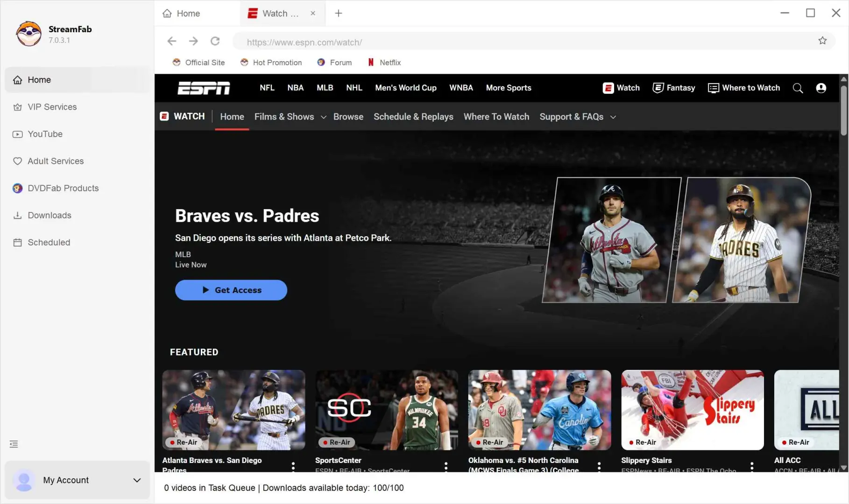Image resolution: width=849 pixels, height=504 pixels.
Task: Open Men's World Cup navigation item
Action: (406, 88)
